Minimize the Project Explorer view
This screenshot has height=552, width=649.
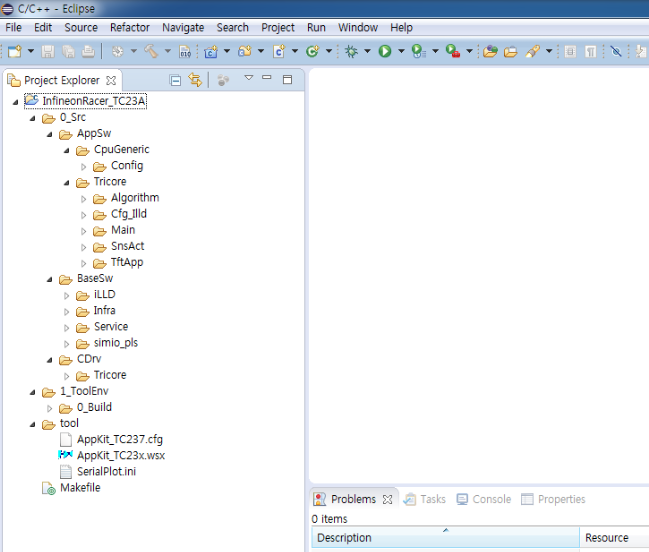(267, 77)
